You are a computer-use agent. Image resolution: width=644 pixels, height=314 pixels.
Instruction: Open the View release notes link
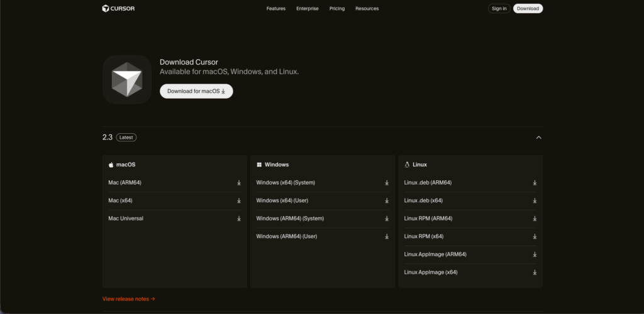click(128, 299)
